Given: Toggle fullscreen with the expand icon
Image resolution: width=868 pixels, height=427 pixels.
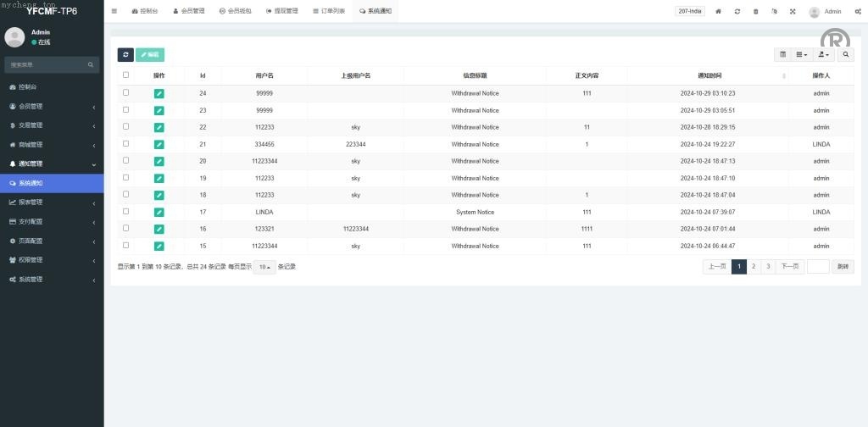Looking at the screenshot, I should coord(793,11).
